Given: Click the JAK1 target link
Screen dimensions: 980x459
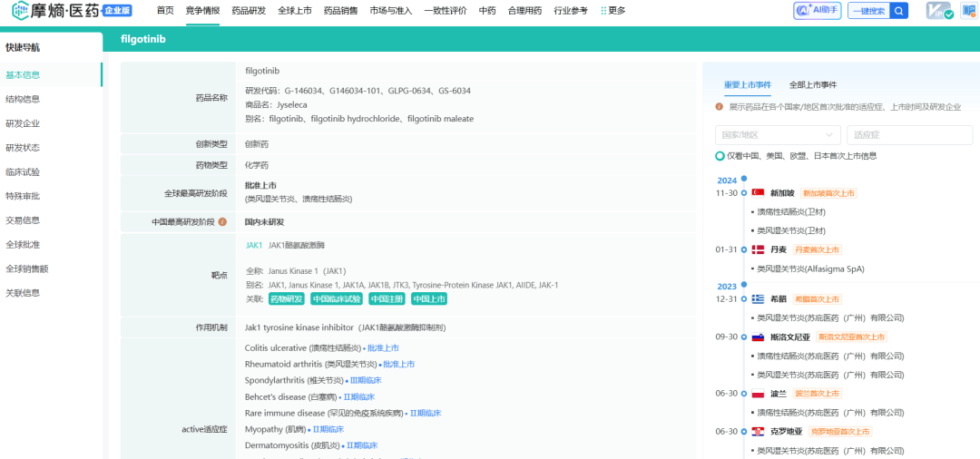Looking at the screenshot, I should pyautogui.click(x=254, y=245).
